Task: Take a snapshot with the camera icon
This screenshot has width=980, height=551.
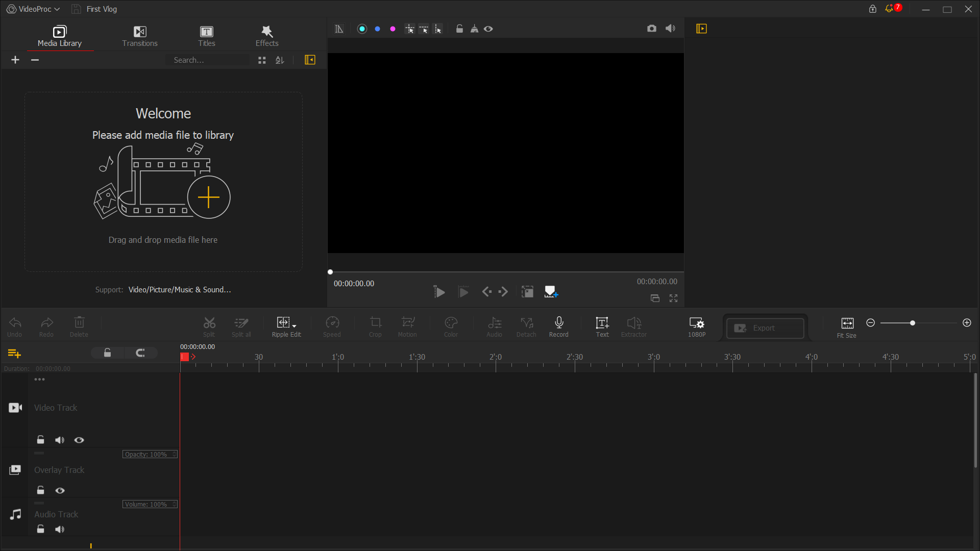Action: tap(652, 29)
